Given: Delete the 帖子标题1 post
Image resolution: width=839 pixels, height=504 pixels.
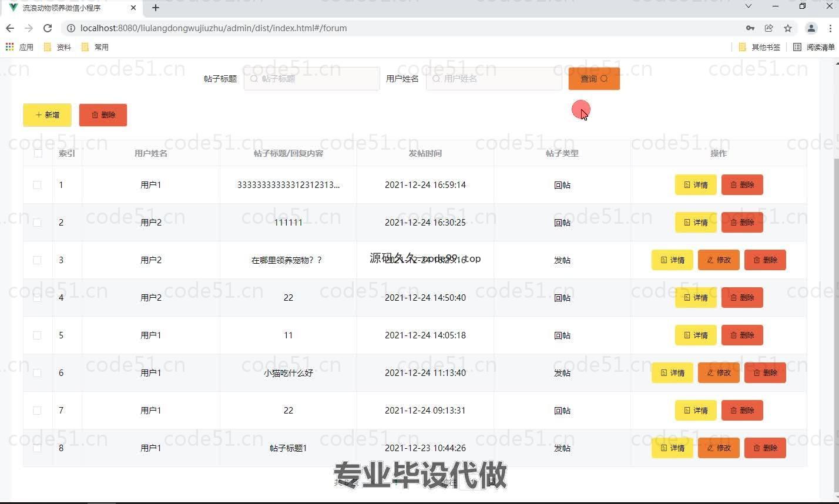Looking at the screenshot, I should point(765,448).
